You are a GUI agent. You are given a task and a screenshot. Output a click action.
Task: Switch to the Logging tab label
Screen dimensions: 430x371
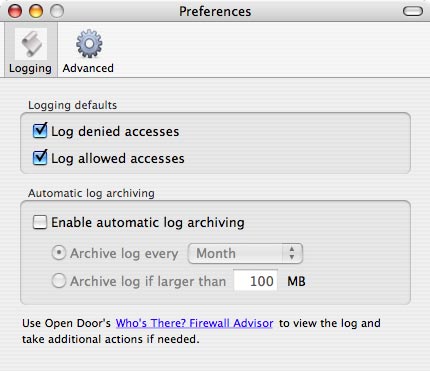pos(30,68)
